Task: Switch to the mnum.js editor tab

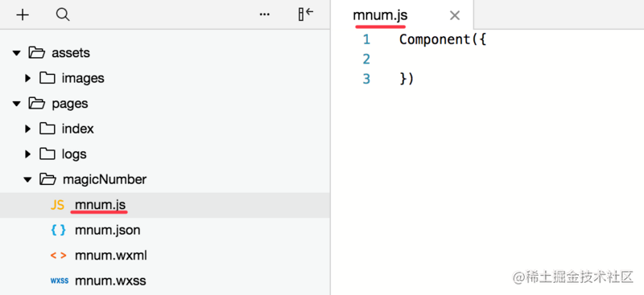Action: coord(380,15)
